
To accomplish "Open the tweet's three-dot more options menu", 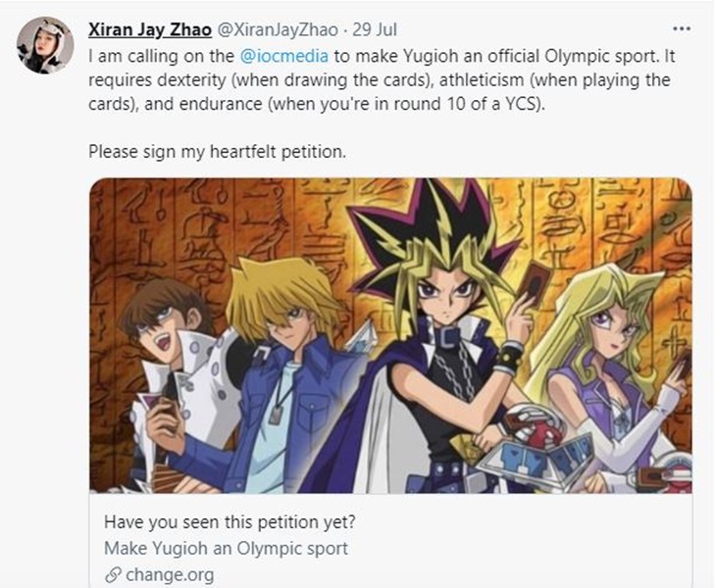I will click(682, 28).
